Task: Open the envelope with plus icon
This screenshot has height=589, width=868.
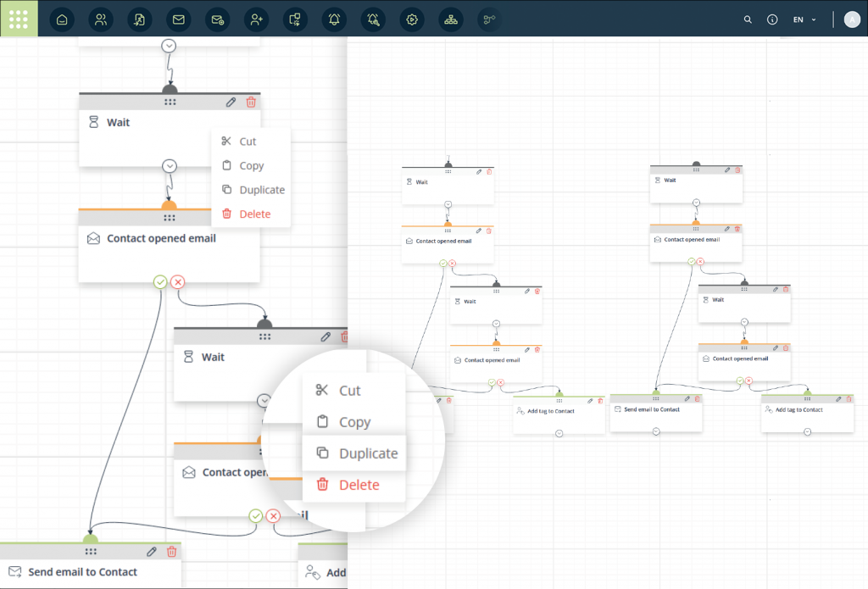Action: 218,19
